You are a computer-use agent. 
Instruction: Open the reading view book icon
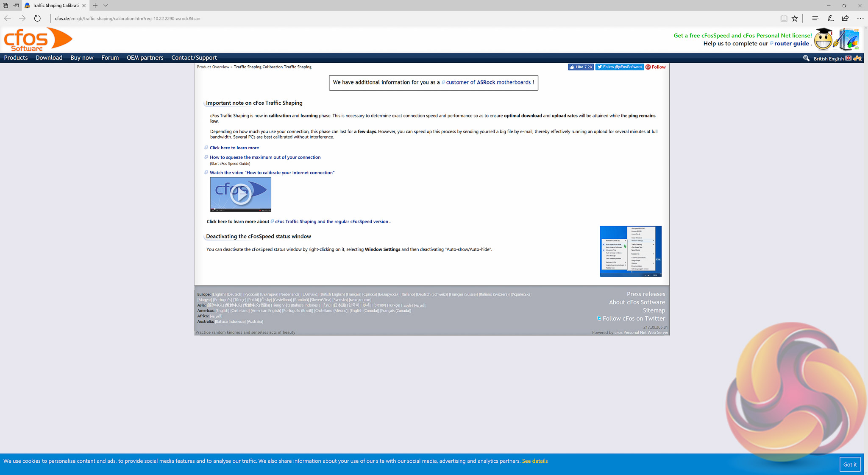784,18
